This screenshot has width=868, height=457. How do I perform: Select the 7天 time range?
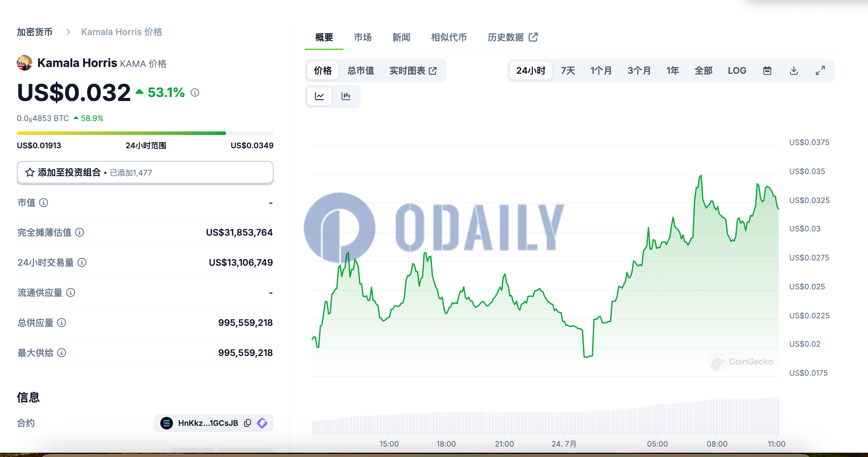tap(568, 71)
